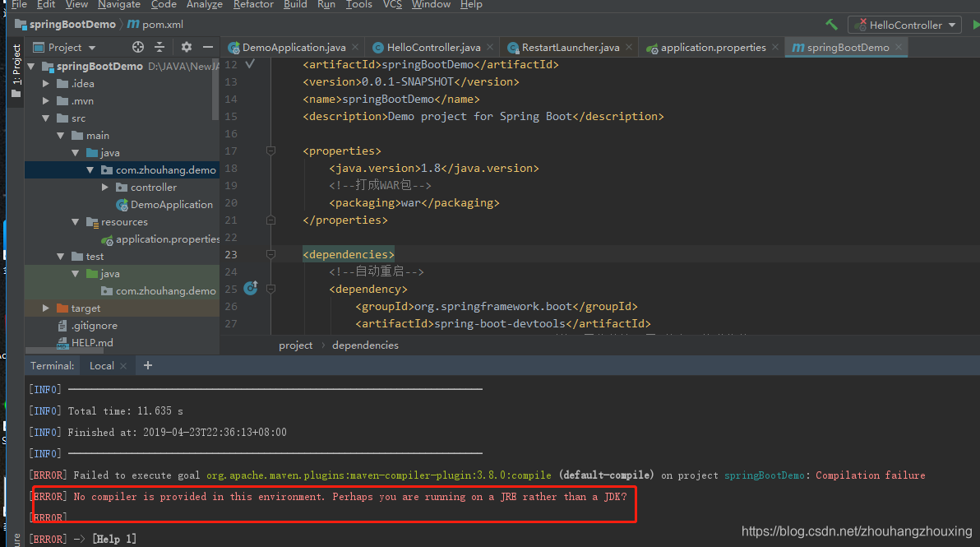Open the Help menu
The image size is (980, 547).
coord(471,4)
